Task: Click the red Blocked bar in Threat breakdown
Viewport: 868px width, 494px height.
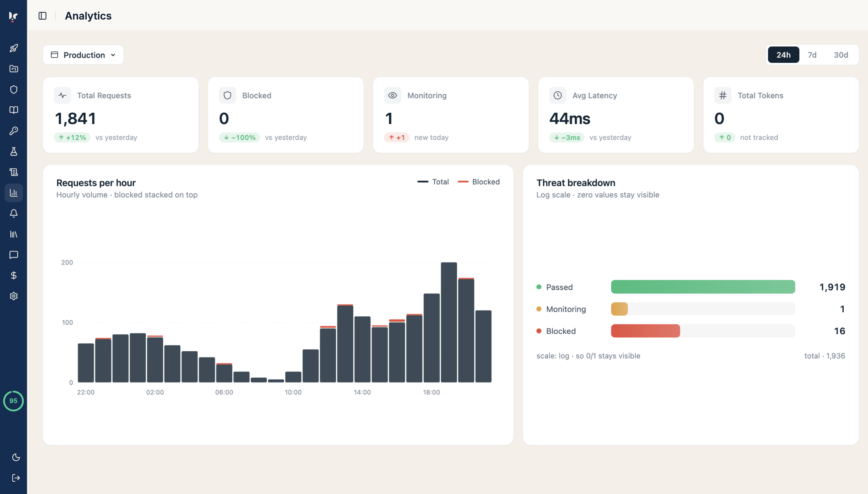Action: 645,331
